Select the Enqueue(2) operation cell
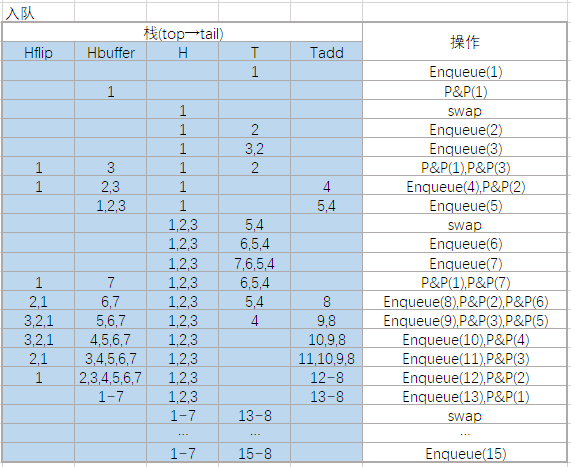This screenshot has width=571, height=467. pyautogui.click(x=465, y=129)
